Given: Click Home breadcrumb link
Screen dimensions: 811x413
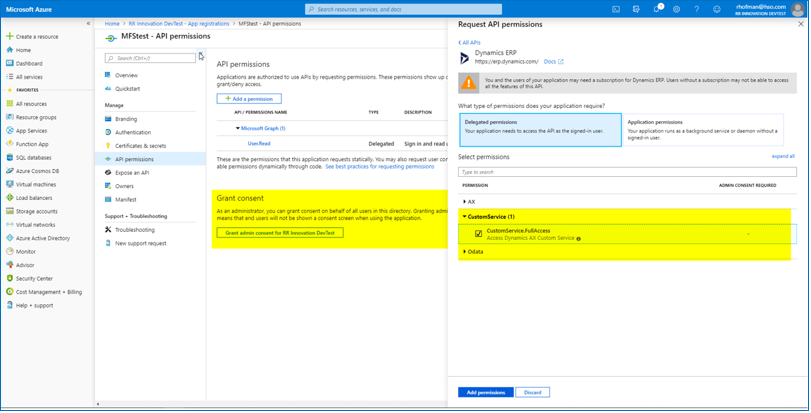Looking at the screenshot, I should 112,24.
